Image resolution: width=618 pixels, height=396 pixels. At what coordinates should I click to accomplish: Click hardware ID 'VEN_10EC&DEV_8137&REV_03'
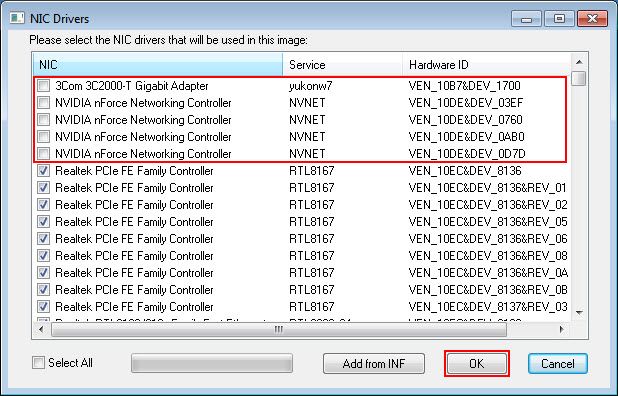click(488, 307)
